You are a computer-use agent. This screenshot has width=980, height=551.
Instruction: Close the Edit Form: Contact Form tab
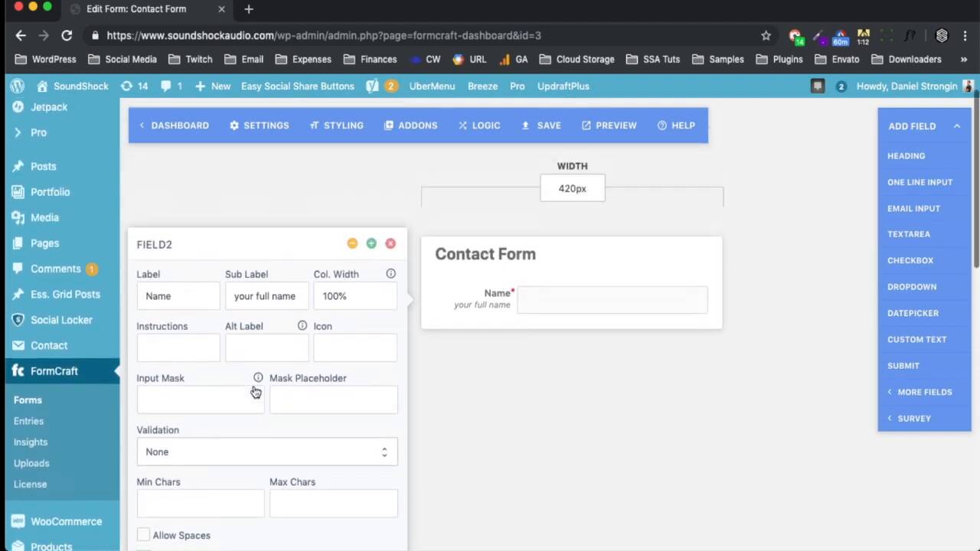[221, 9]
